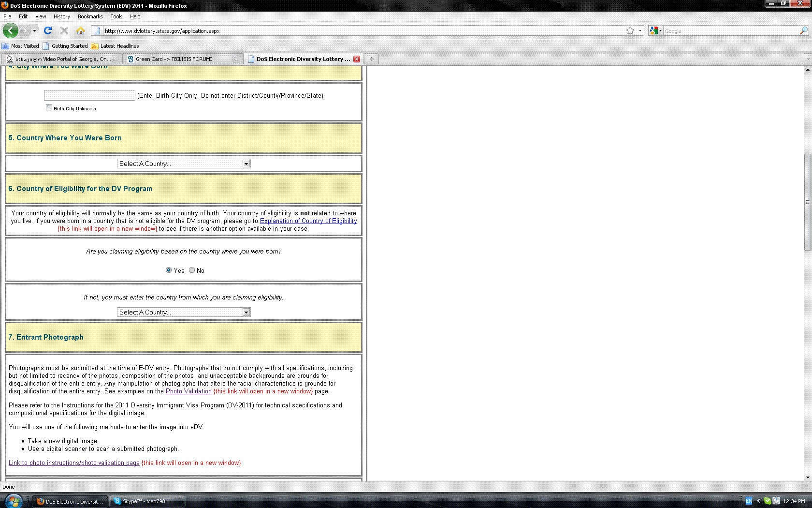Click the EN language indicator in tray
Screen dimensions: 812x508
pyautogui.click(x=749, y=501)
